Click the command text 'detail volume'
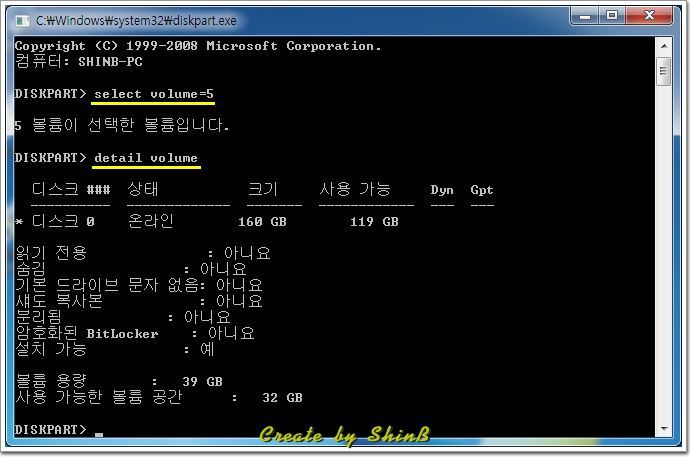This screenshot has width=691, height=457. [x=146, y=158]
